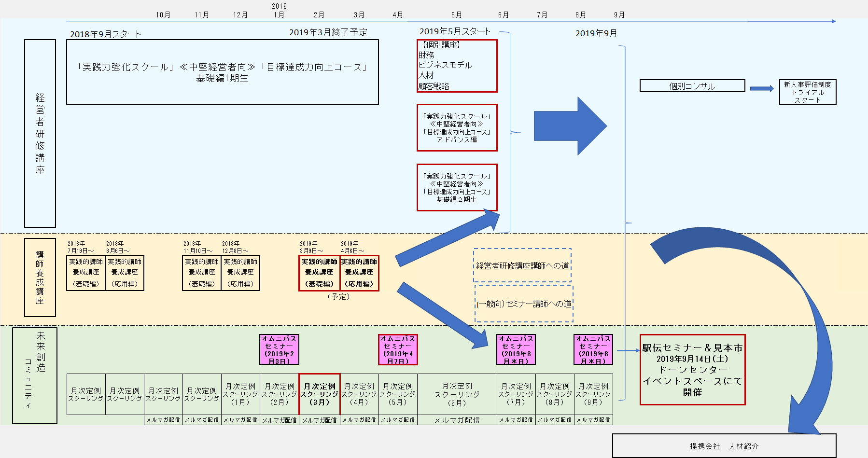Select the pink オムニバスセミナー 2019年2月 box
868x458 pixels.
tap(279, 349)
